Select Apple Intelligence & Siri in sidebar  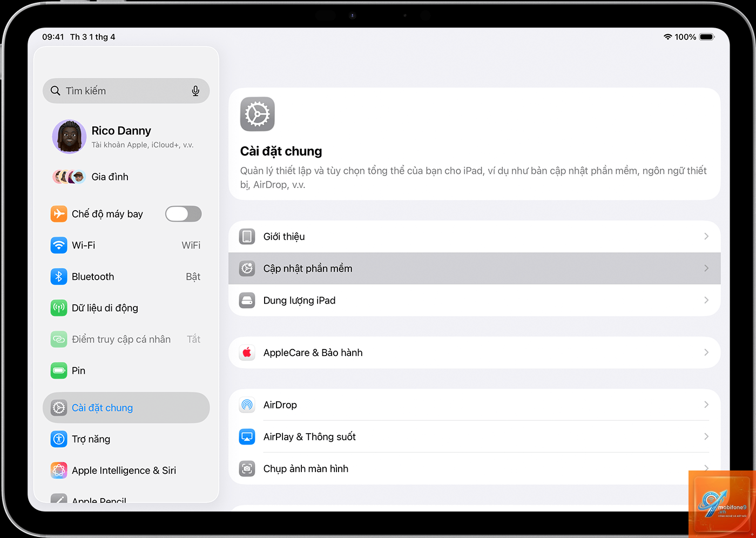click(x=126, y=470)
